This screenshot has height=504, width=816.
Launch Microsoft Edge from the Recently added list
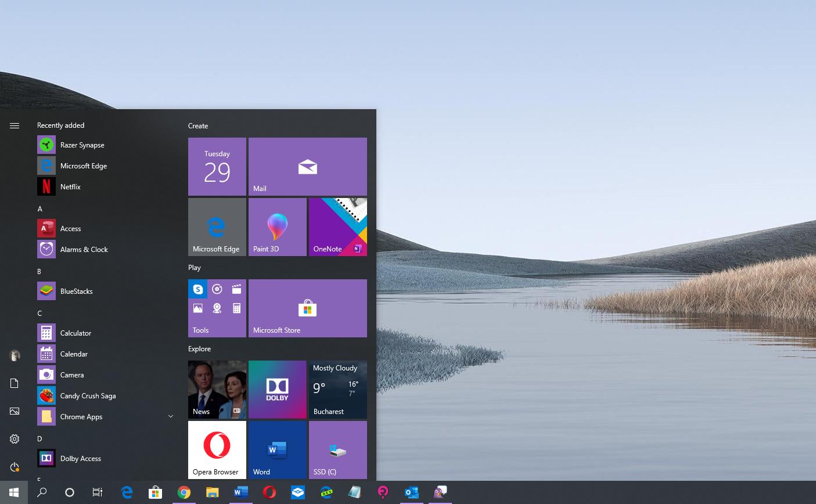coord(106,166)
